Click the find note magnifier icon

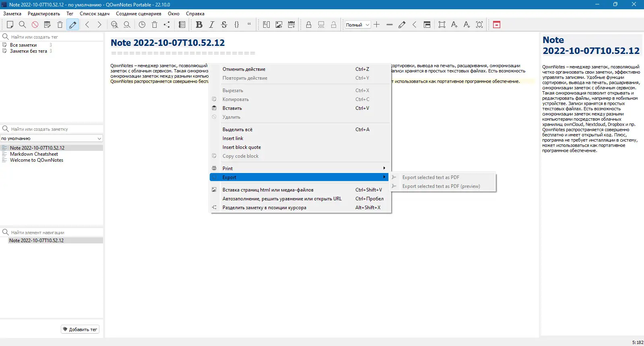click(x=23, y=25)
